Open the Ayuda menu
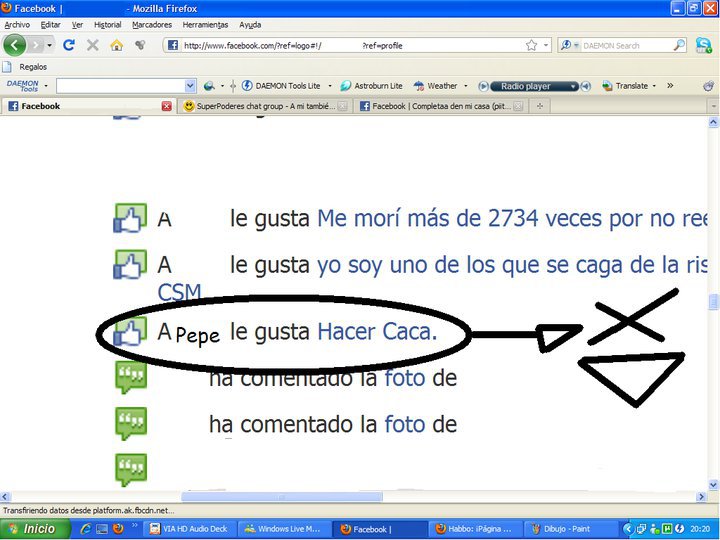The width and height of the screenshot is (720, 540). (x=250, y=25)
